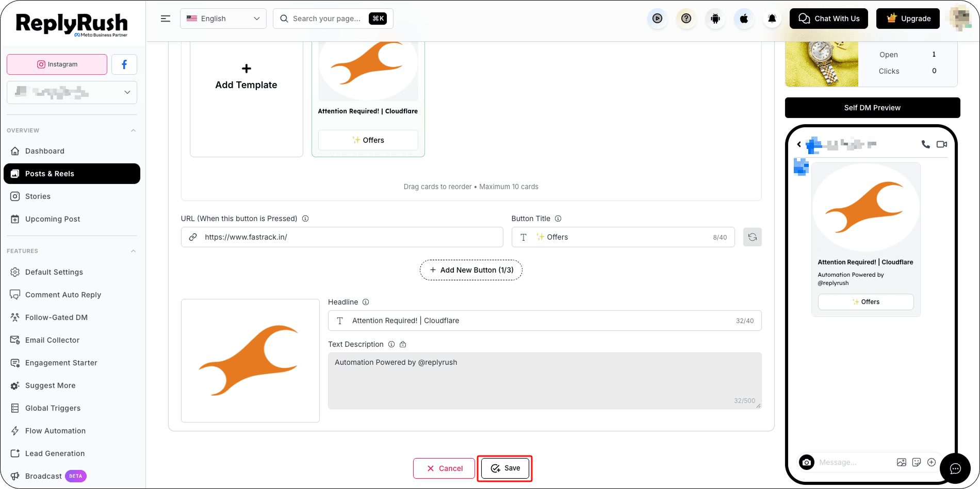Click the video call icon in preview
The width and height of the screenshot is (980, 489).
point(942,144)
